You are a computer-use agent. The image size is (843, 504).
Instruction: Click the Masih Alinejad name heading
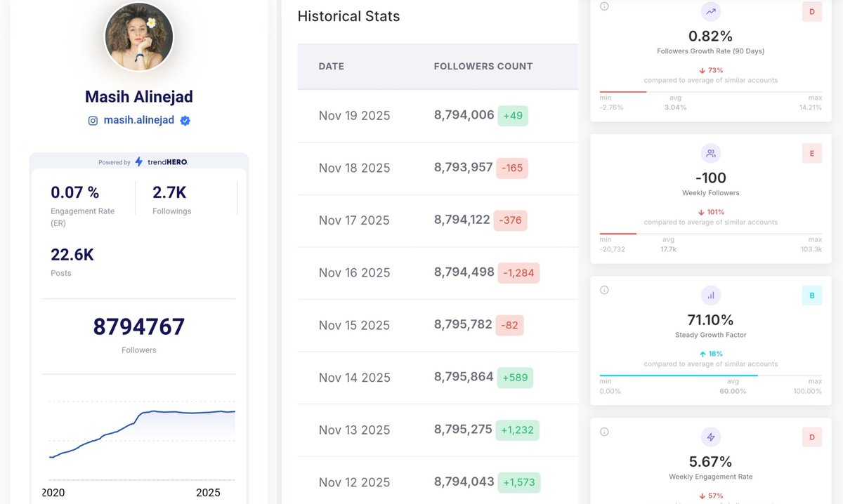(x=139, y=96)
